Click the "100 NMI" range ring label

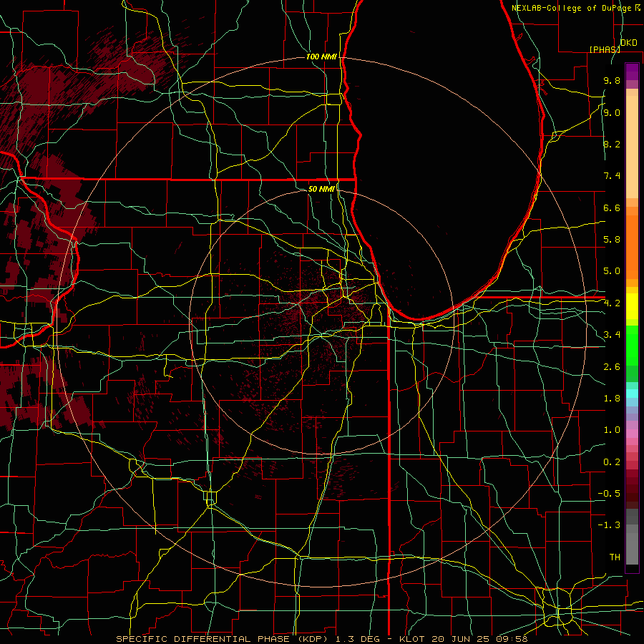pos(321,57)
